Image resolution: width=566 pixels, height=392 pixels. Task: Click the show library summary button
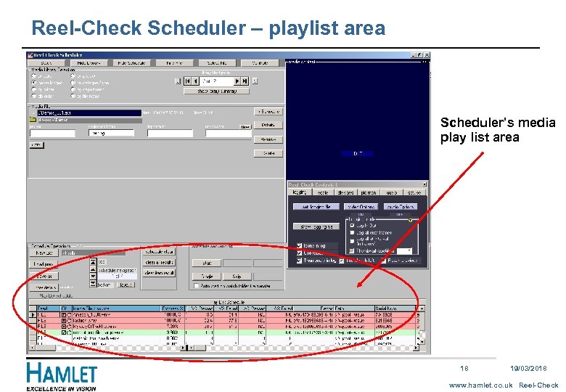click(x=216, y=91)
